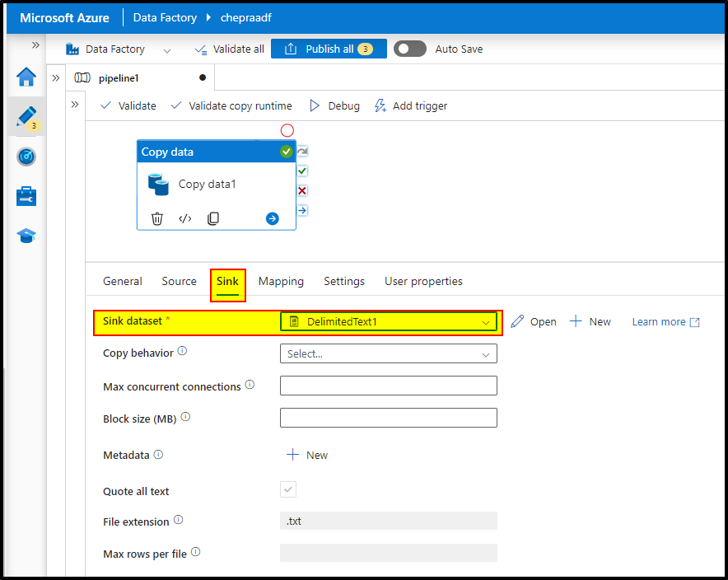Select the pipeline1 tab
728x580 pixels.
pos(140,78)
